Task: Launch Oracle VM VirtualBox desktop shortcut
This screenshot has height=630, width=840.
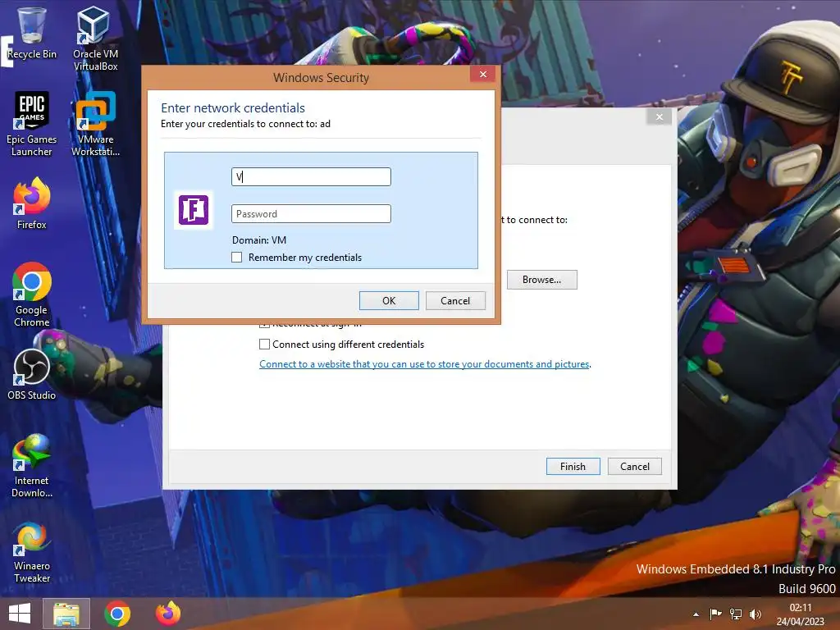Action: tap(95, 38)
